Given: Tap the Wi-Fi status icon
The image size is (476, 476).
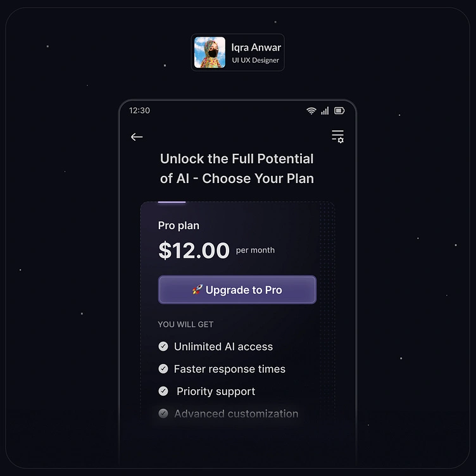Looking at the screenshot, I should pyautogui.click(x=311, y=111).
